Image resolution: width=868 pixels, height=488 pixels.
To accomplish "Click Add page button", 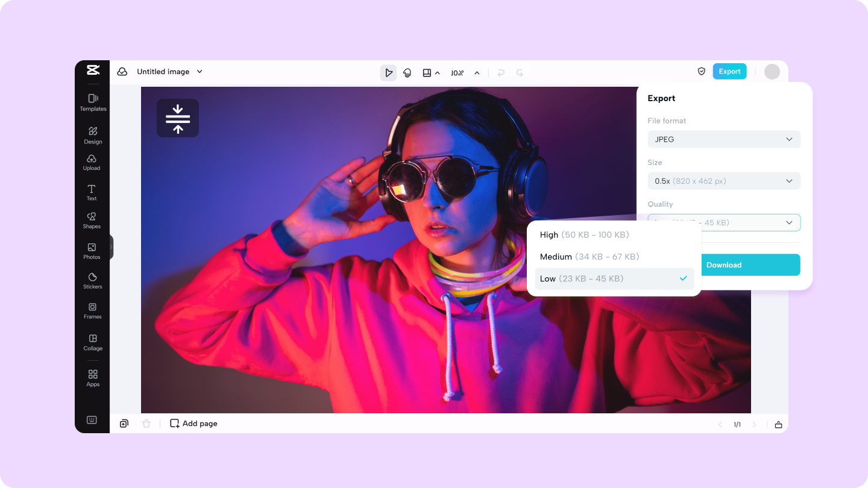I will point(193,424).
